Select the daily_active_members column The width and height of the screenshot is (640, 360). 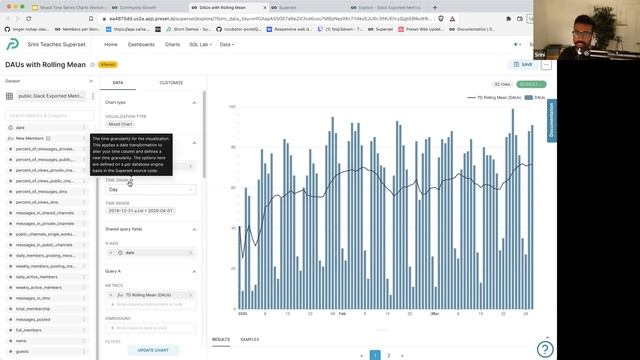[47, 277]
